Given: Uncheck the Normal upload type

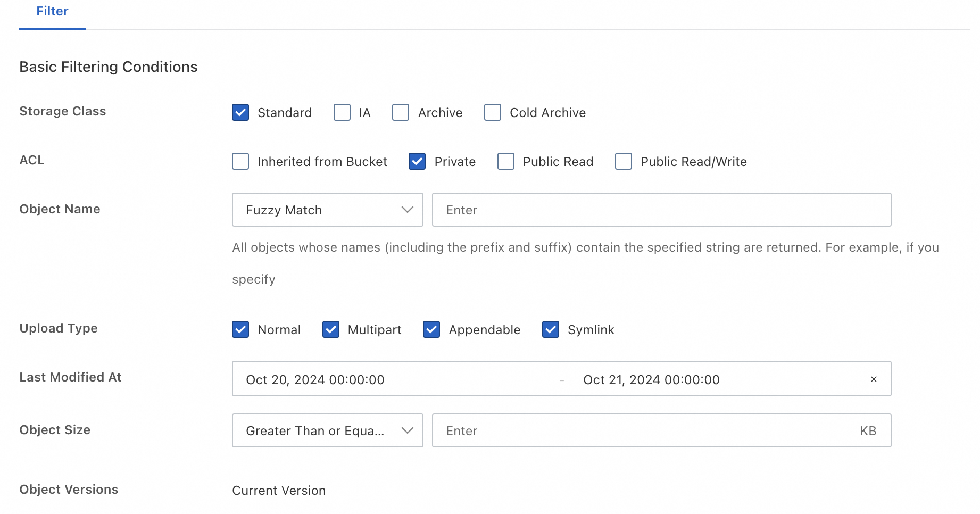Looking at the screenshot, I should 240,329.
